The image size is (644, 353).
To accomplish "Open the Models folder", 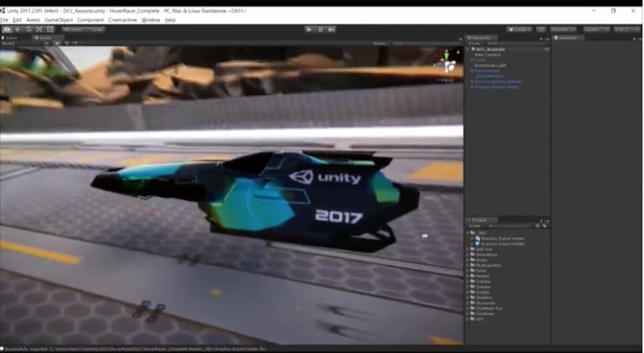I will tap(480, 275).
